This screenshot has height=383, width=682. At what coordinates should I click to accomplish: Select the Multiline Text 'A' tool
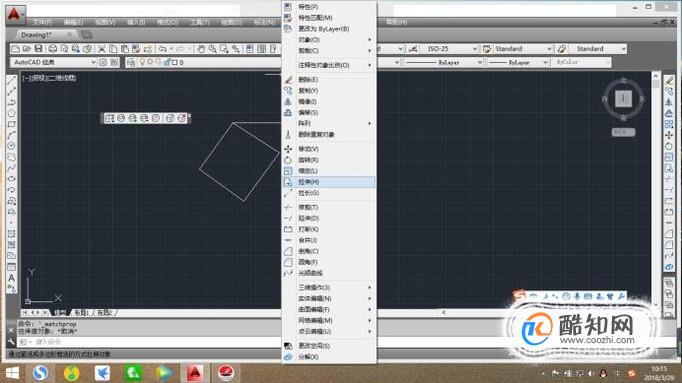coord(12,278)
